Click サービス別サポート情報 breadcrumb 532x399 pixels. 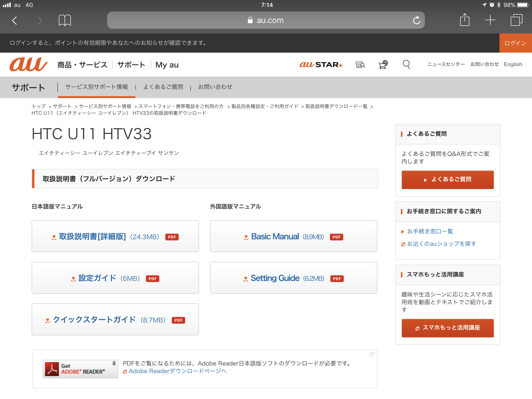105,106
